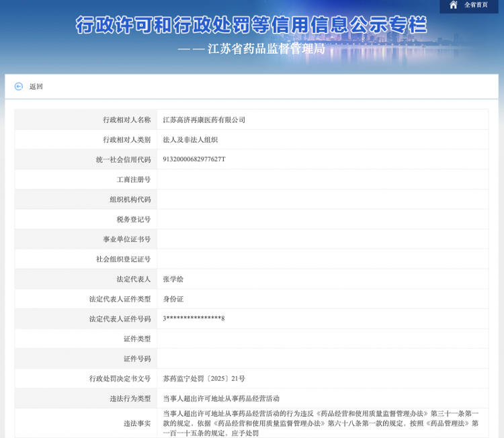504x438 pixels.
Task: Click legal representative name 张学绘
Action: pos(173,279)
